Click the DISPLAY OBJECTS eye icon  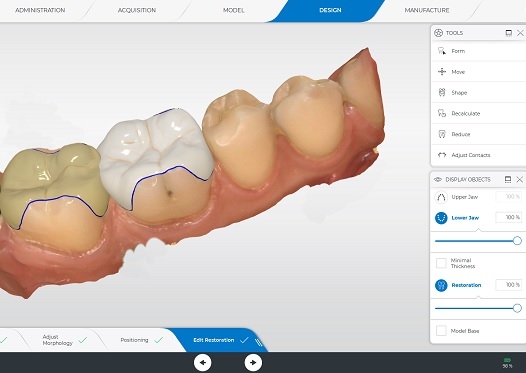[438, 179]
